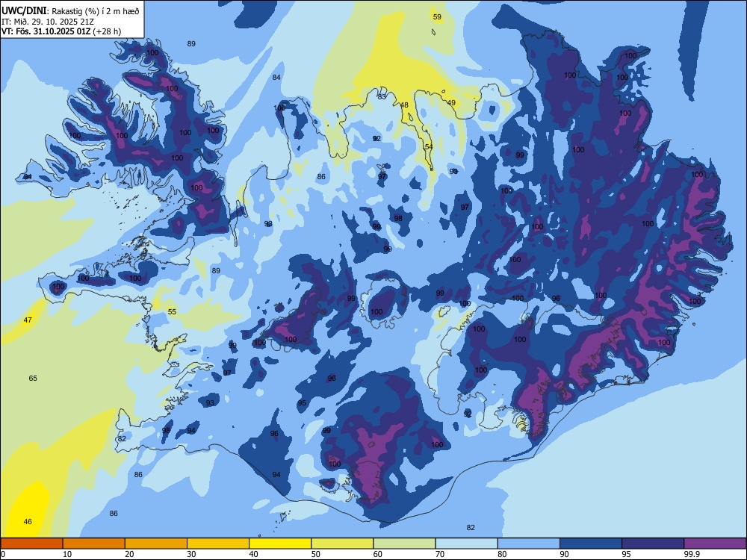Click the pale blue 70–80 legend swatch
The height and width of the screenshot is (560, 747).
pyautogui.click(x=466, y=544)
